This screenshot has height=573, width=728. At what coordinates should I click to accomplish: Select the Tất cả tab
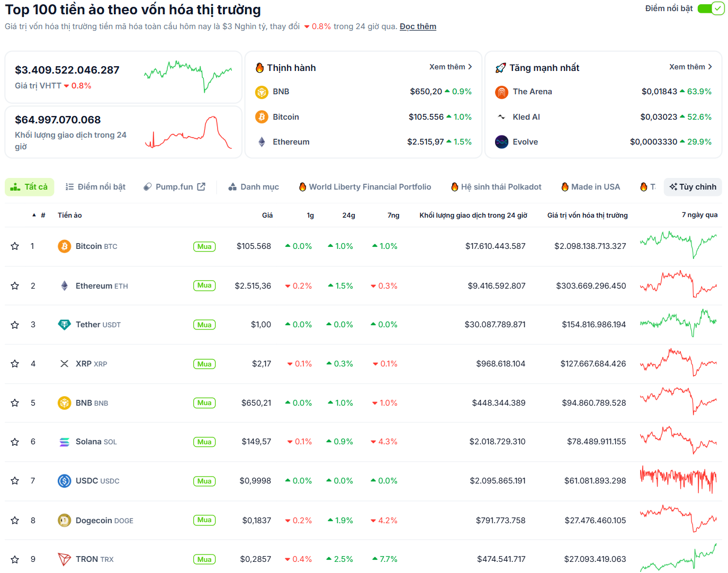[29, 187]
